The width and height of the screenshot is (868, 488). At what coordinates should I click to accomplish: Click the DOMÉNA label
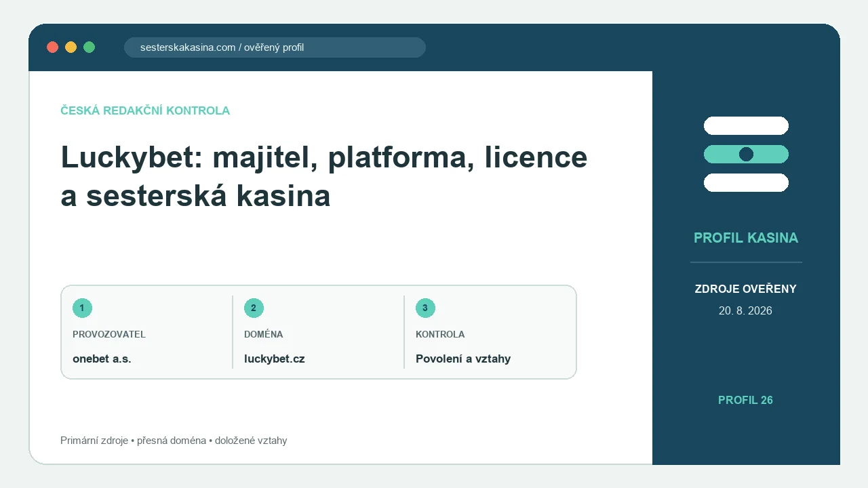point(264,334)
